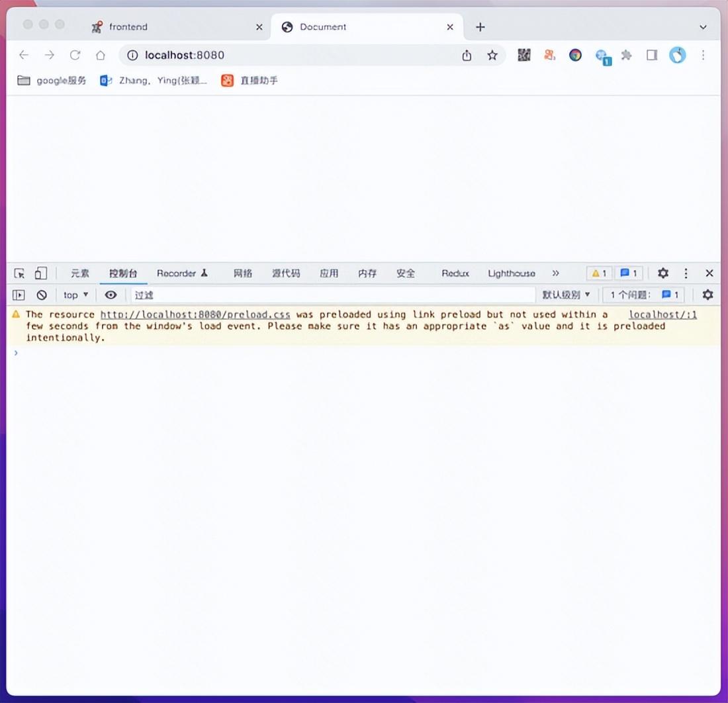728x703 pixels.
Task: Click the warning count badge
Action: [x=599, y=273]
